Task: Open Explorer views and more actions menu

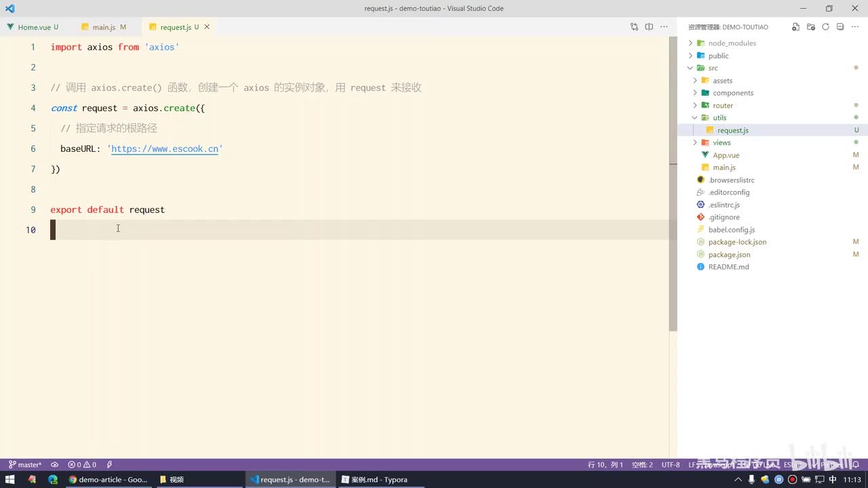Action: [855, 27]
